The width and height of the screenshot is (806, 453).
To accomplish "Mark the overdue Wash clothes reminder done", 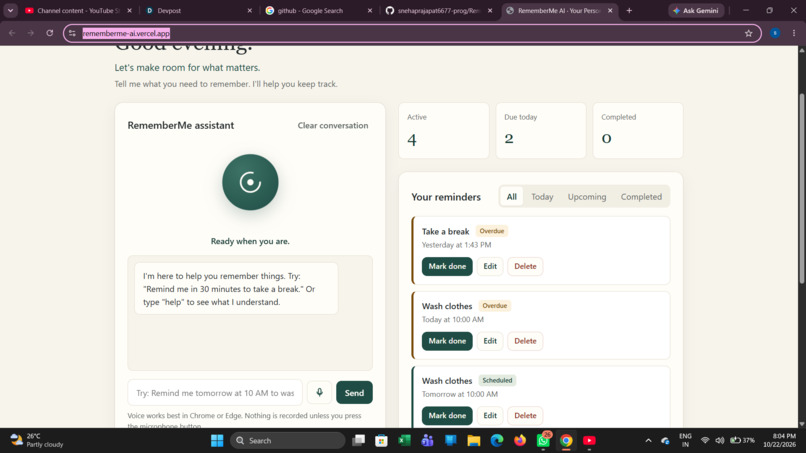I will (x=447, y=341).
